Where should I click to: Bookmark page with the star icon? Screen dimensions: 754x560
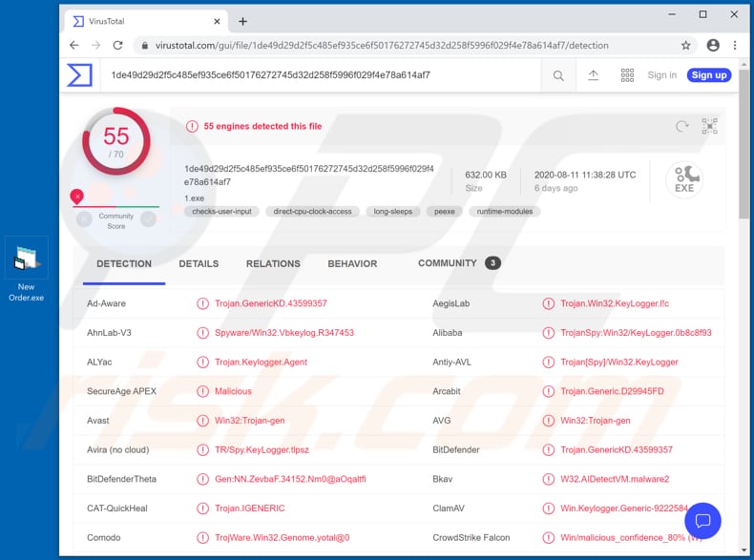[x=685, y=45]
